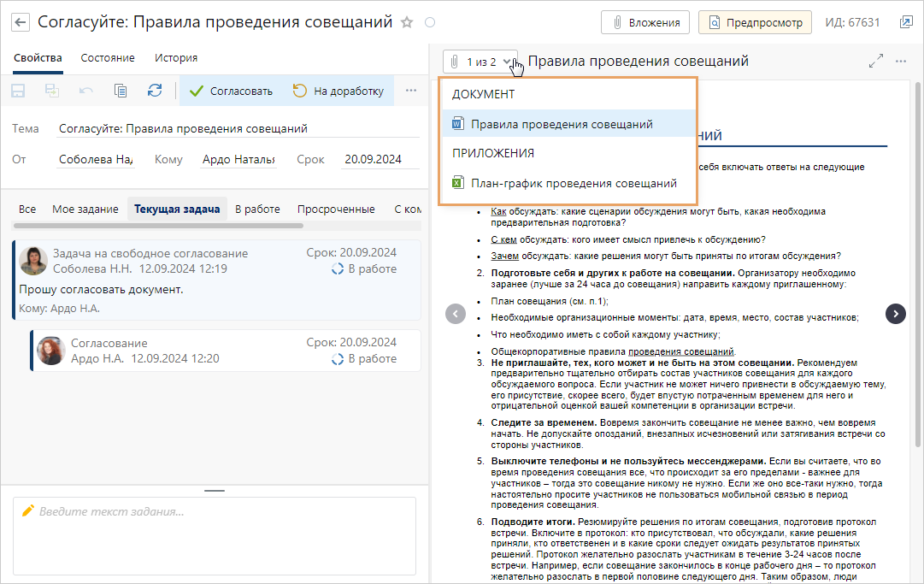Go to next page arrow in preview
The height and width of the screenshot is (584, 924).
[x=895, y=314]
